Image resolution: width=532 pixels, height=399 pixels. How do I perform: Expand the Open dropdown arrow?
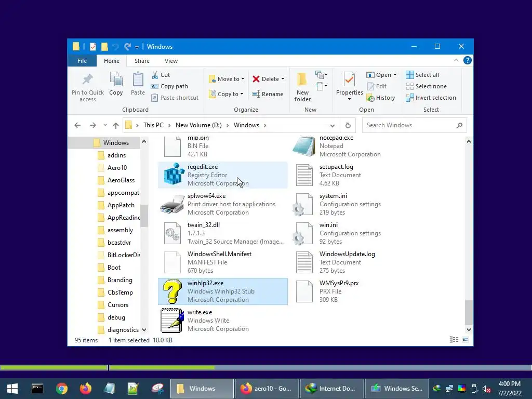pyautogui.click(x=395, y=75)
